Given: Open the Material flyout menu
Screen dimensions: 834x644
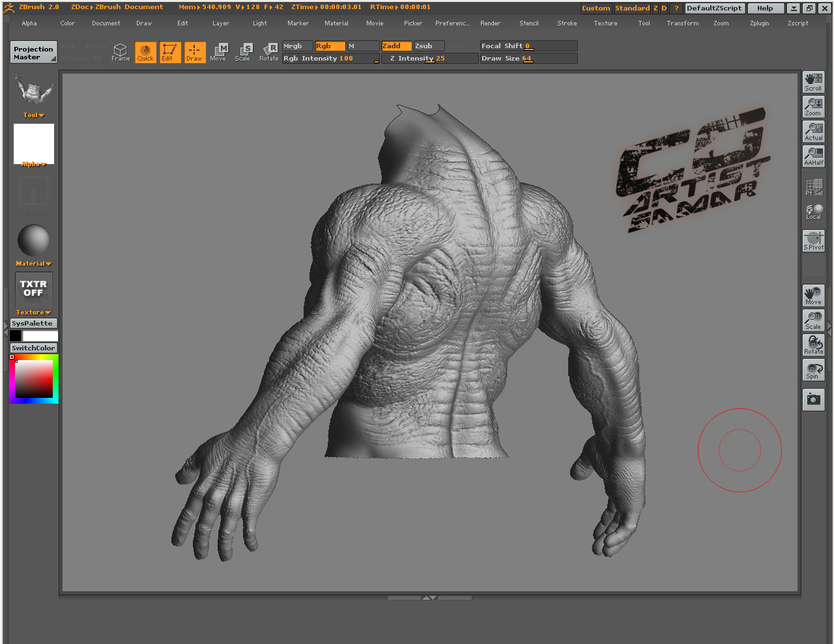Looking at the screenshot, I should [x=33, y=263].
